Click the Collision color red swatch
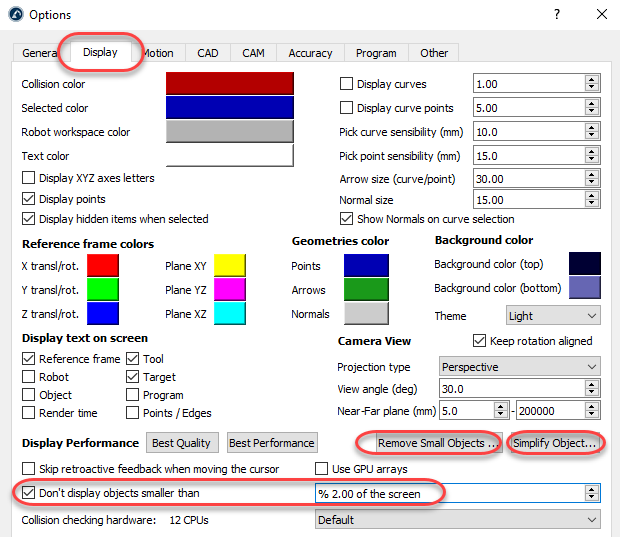Screen dimensions: 620x537 coord(229,84)
